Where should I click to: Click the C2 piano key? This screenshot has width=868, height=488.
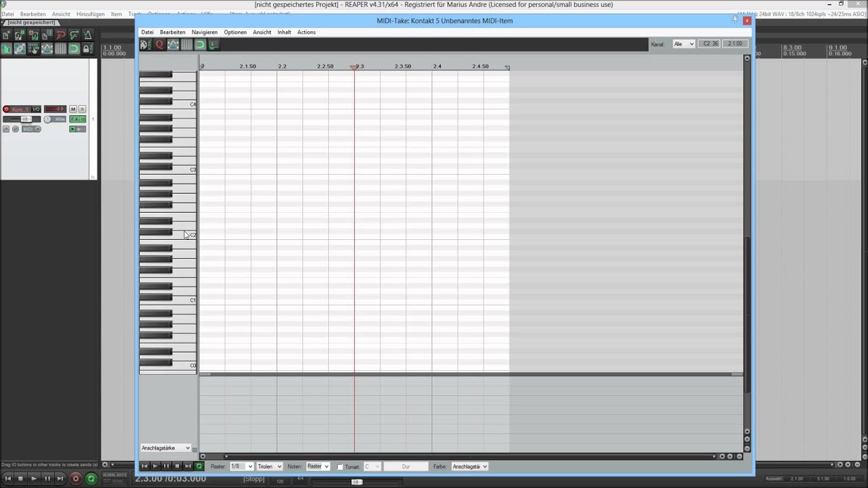click(x=168, y=235)
